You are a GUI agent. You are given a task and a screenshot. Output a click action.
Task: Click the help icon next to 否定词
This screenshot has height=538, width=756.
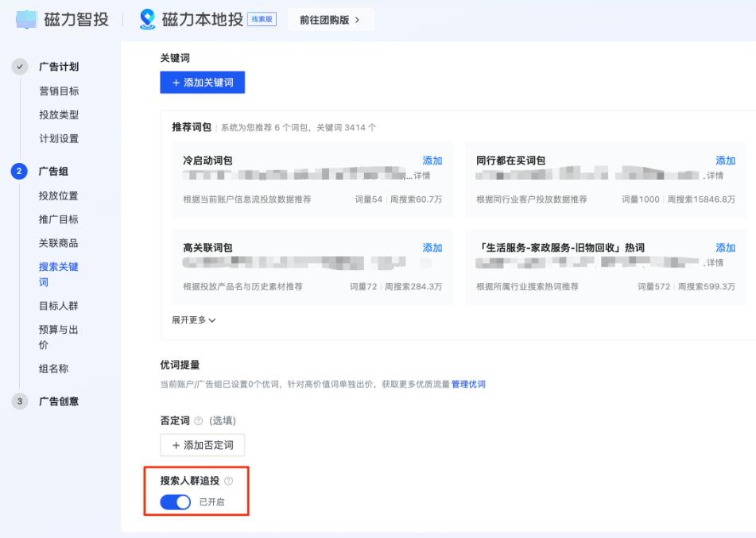point(198,420)
